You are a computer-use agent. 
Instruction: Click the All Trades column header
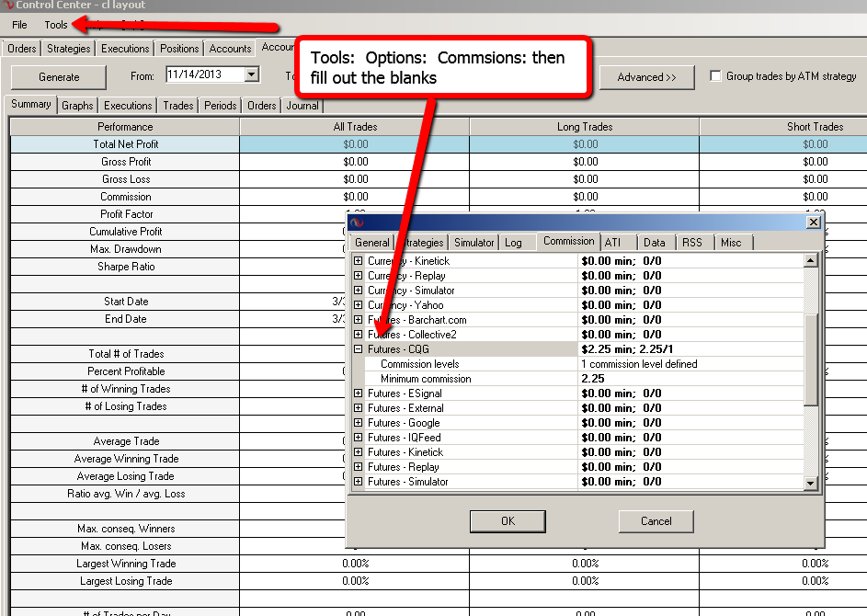tap(355, 127)
